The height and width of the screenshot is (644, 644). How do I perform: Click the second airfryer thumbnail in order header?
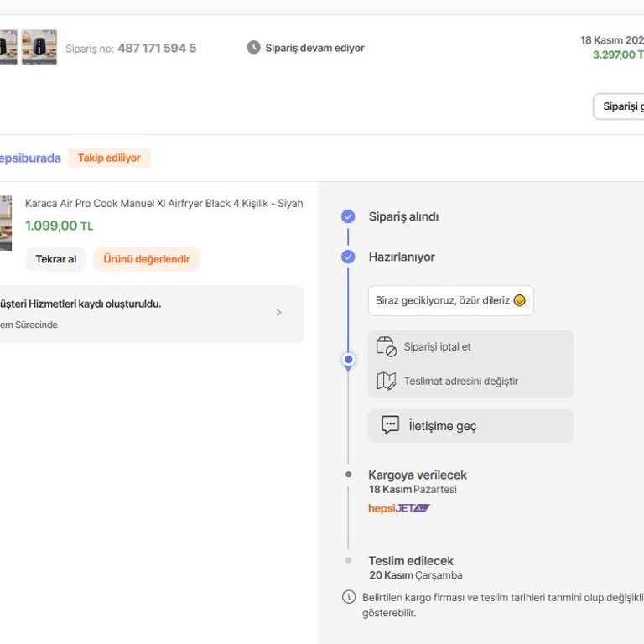(x=39, y=47)
